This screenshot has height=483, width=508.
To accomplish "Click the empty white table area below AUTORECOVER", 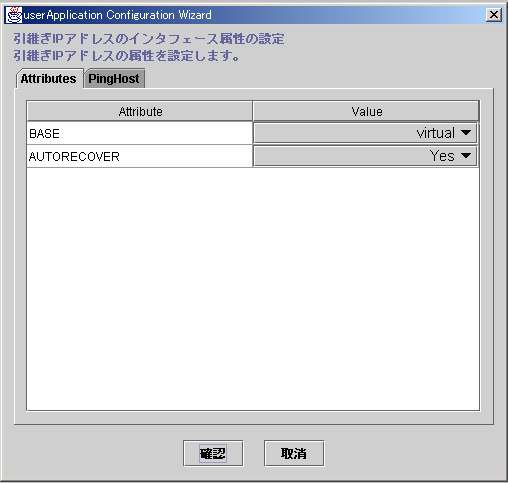I will coord(253,289).
